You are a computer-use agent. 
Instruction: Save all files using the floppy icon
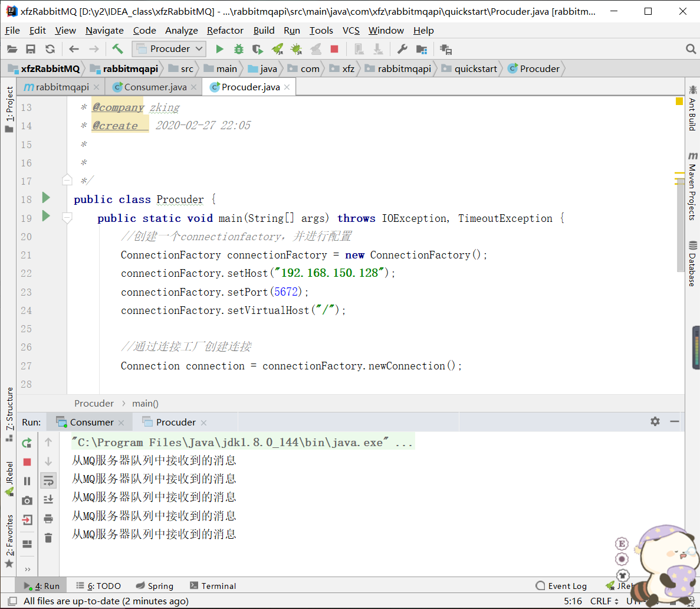pos(30,49)
